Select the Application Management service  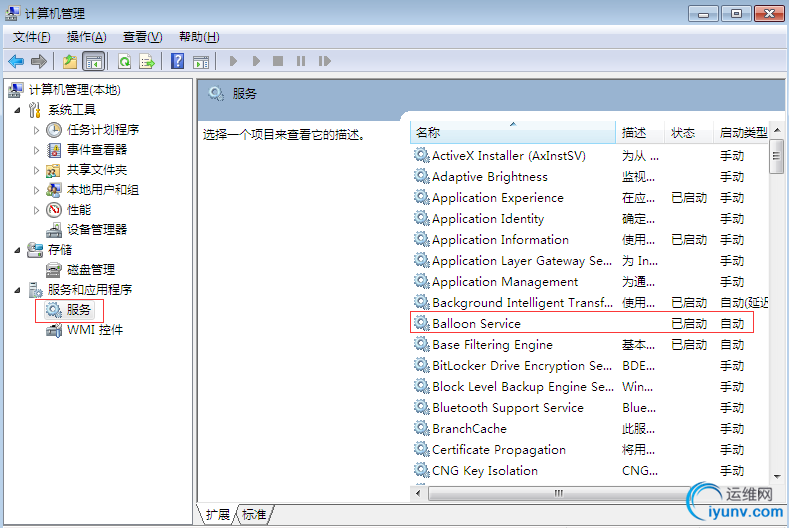coord(590,281)
